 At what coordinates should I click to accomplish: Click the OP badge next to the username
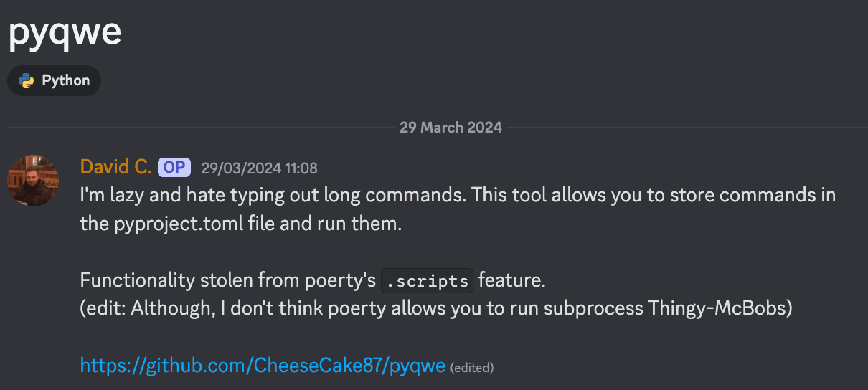174,167
